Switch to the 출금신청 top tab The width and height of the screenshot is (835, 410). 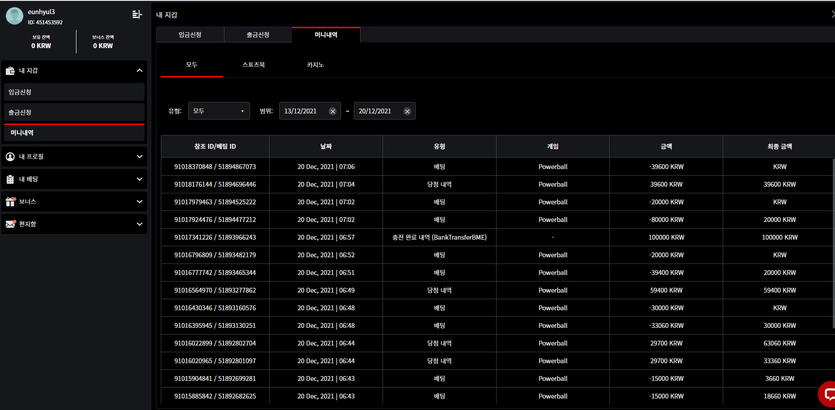[258, 35]
